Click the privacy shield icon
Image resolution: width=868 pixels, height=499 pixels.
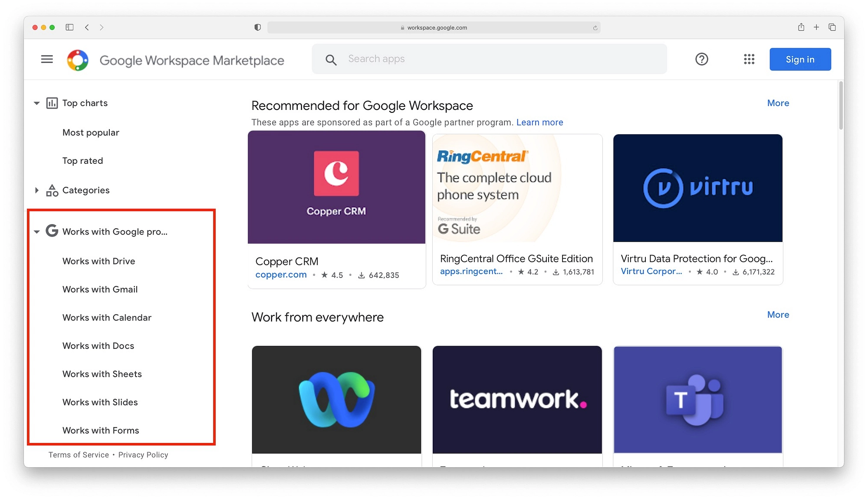point(257,27)
